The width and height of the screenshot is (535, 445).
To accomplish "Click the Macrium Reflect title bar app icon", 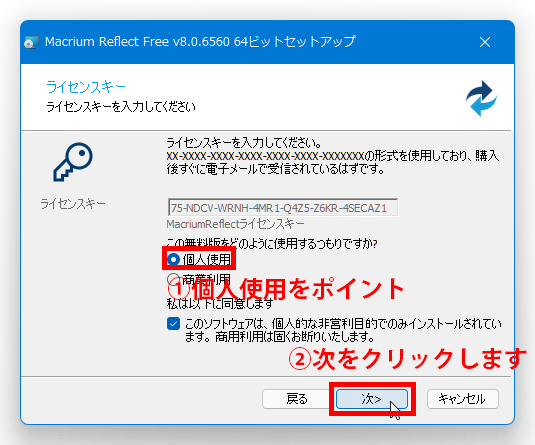I will point(31,42).
